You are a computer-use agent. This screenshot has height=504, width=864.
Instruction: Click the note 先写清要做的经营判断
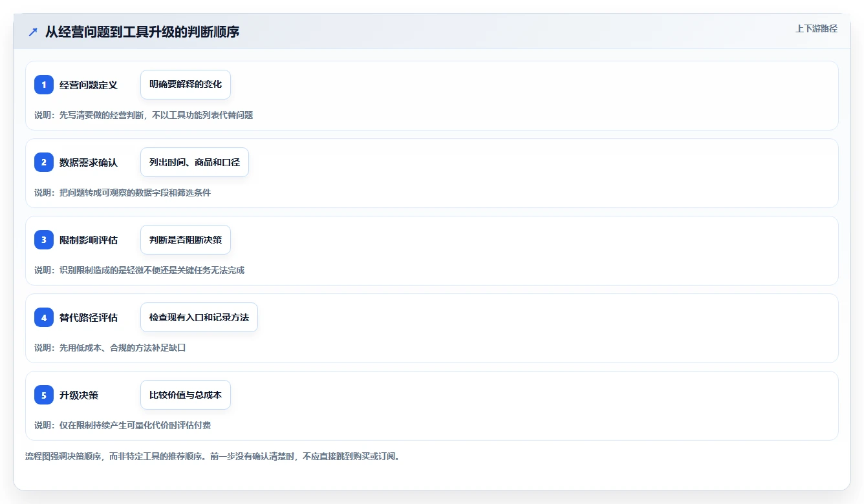tap(102, 115)
